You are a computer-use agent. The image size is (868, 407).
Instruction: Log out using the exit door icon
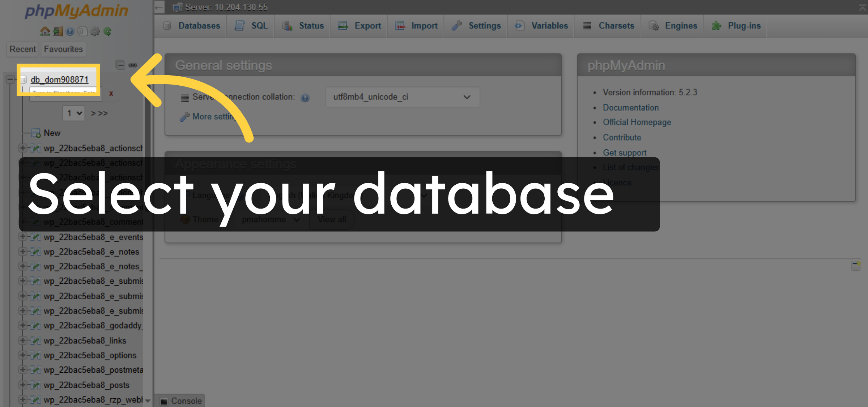pos(57,31)
